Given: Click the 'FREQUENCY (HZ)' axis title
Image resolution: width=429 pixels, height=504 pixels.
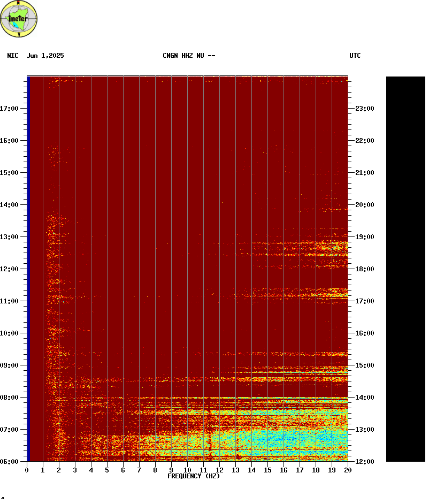Looking at the screenshot, I should pos(194,476).
